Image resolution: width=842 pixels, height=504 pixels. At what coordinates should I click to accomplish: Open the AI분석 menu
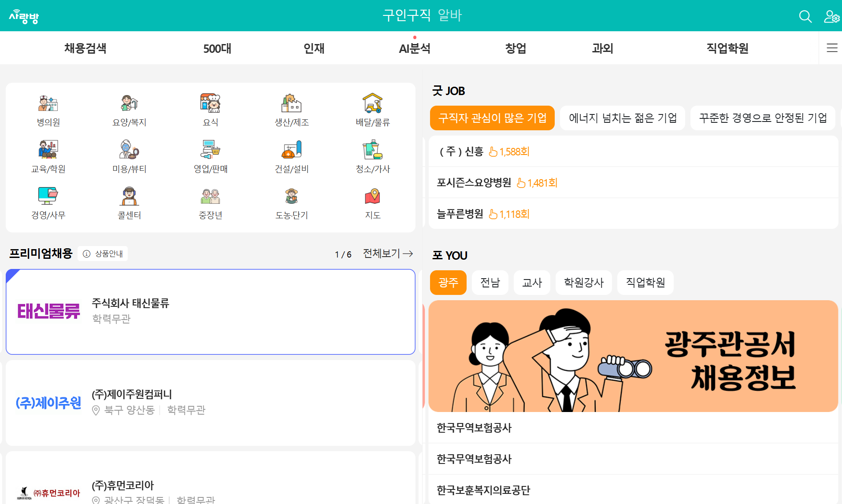pos(415,48)
